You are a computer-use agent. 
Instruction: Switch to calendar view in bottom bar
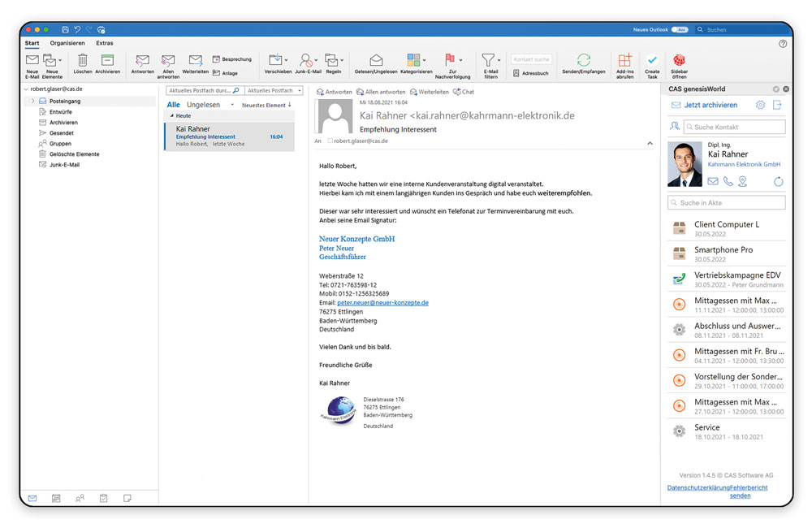click(56, 498)
